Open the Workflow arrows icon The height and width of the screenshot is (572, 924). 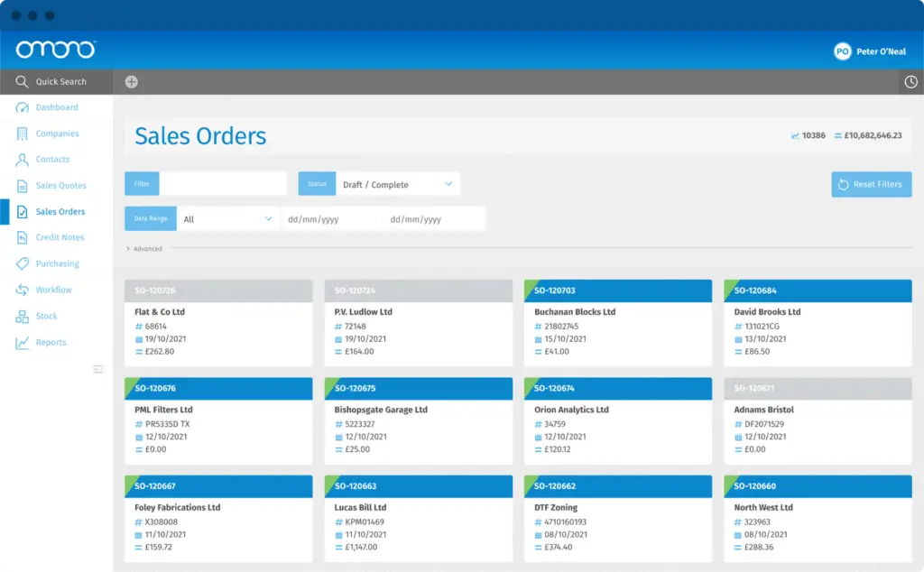coord(22,290)
